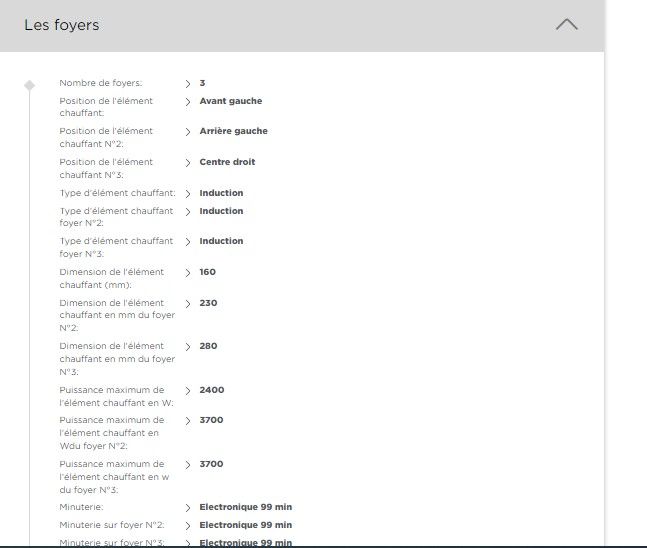Click the arrow icon beside Nombre de foyers
Screen dimensions: 647x548
[x=188, y=83]
